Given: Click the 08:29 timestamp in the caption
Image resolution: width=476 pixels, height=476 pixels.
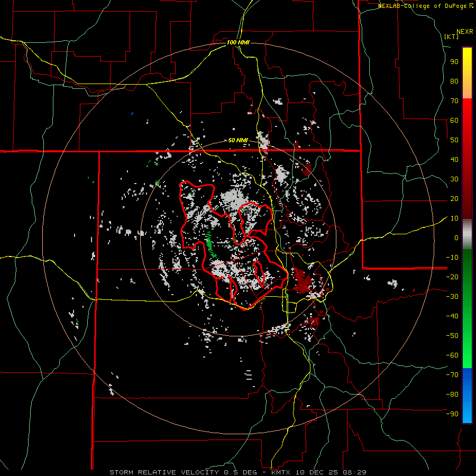Looking at the screenshot, I should pos(355,472).
